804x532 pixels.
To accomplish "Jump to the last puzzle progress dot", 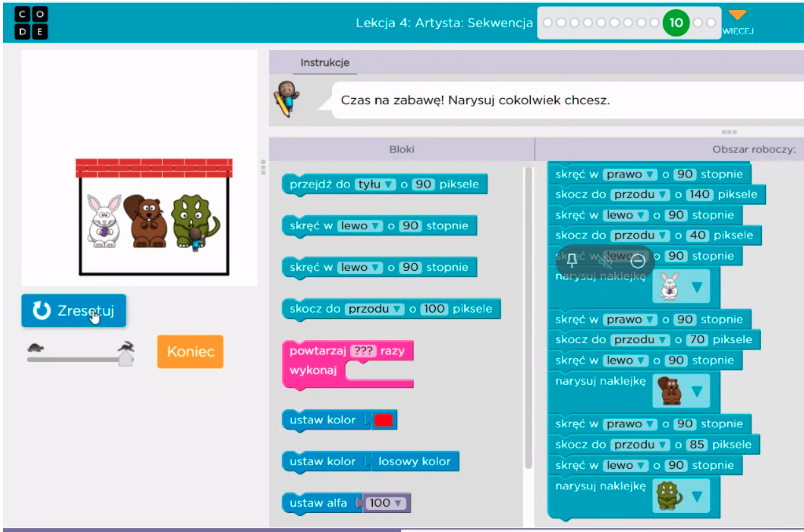I will (711, 23).
